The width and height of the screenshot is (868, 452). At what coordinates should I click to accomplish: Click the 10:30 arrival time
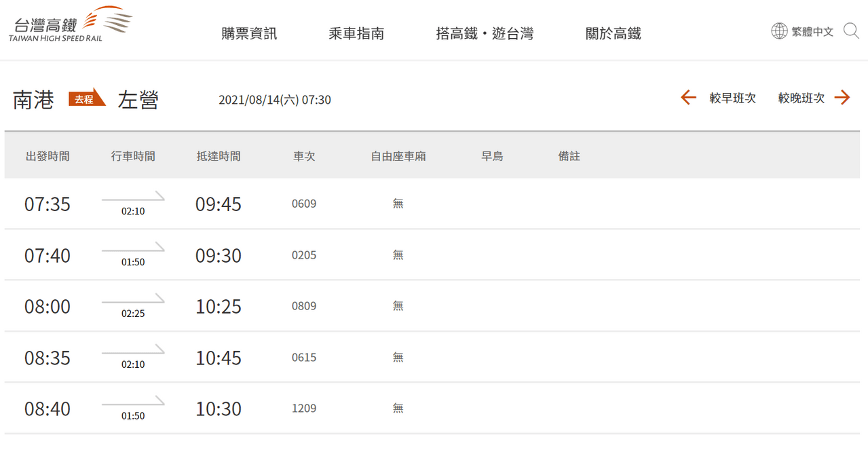tap(219, 409)
